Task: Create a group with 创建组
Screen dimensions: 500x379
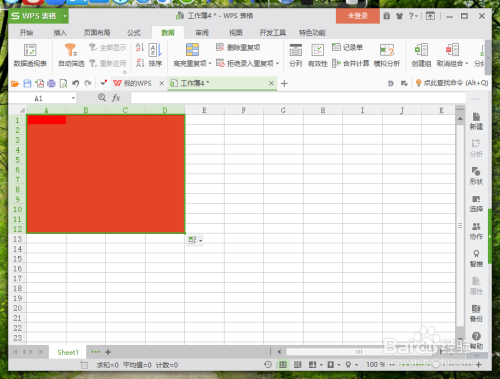Action: (x=421, y=55)
